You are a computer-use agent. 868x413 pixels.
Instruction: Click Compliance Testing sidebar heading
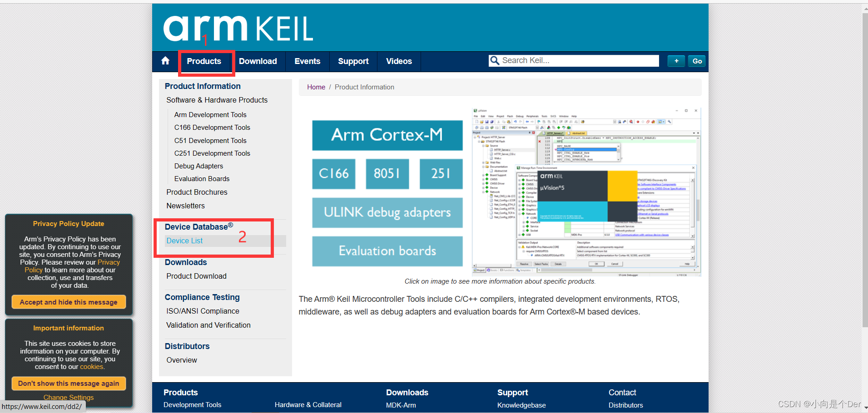(202, 297)
